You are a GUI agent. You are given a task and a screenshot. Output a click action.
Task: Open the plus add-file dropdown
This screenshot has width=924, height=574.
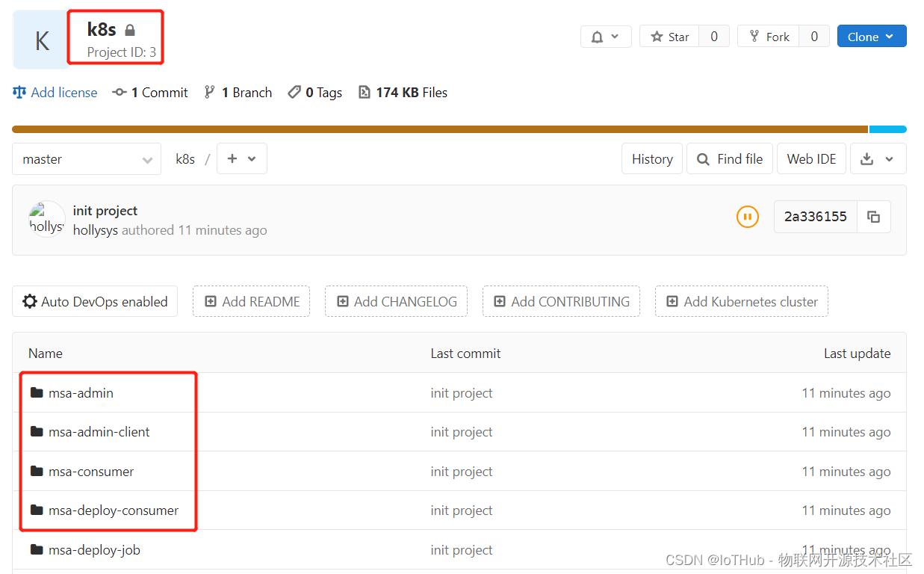(x=242, y=159)
